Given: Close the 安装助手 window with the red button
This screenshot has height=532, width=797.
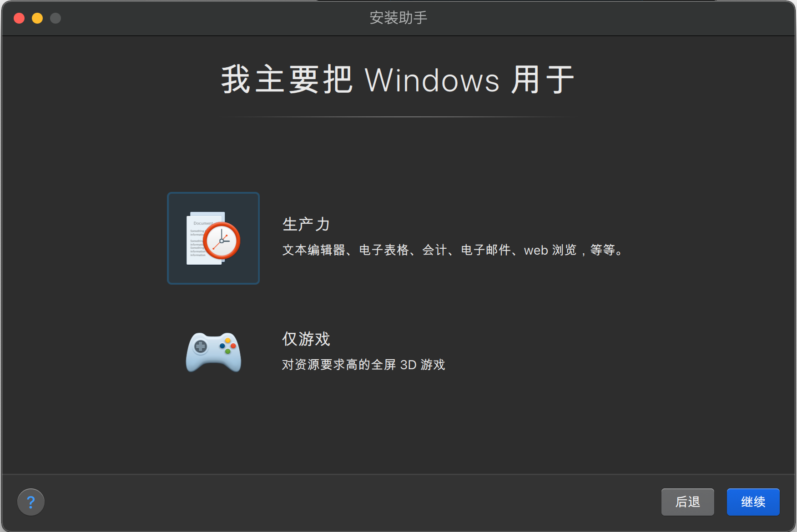Looking at the screenshot, I should click(19, 18).
